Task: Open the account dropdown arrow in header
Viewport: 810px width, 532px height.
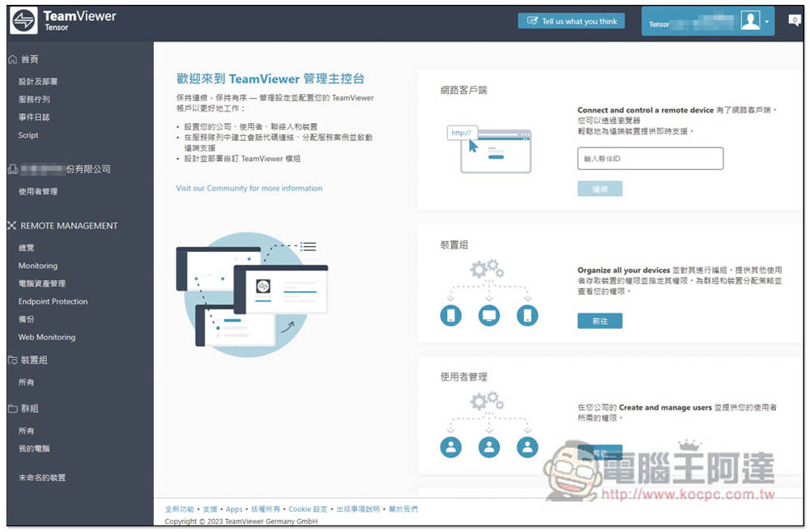Action: pos(766,22)
